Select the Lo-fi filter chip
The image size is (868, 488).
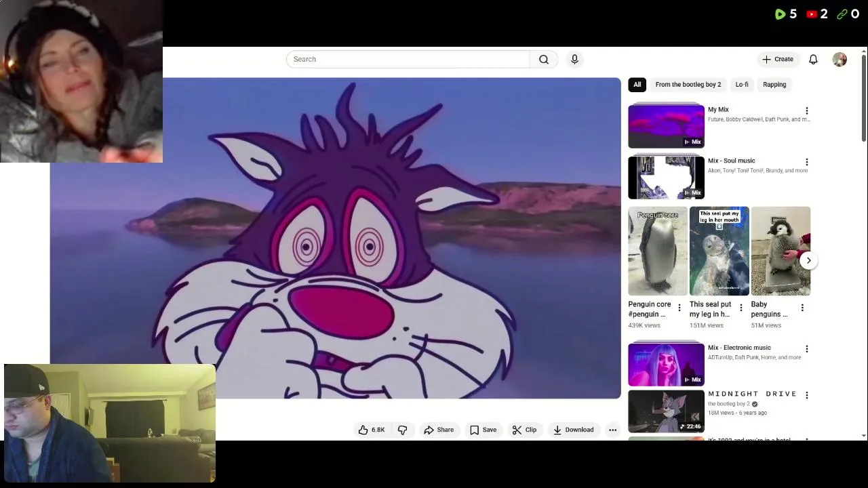pyautogui.click(x=742, y=85)
